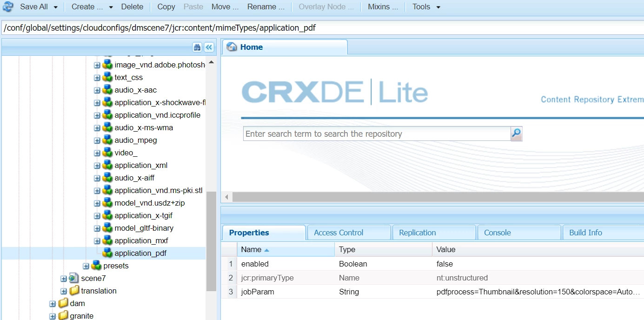The image size is (644, 320).
Task: Expand the translation folder node
Action: tap(64, 291)
